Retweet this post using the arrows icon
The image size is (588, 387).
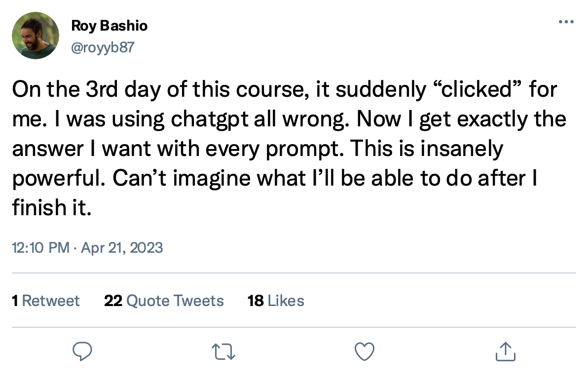[x=223, y=352]
